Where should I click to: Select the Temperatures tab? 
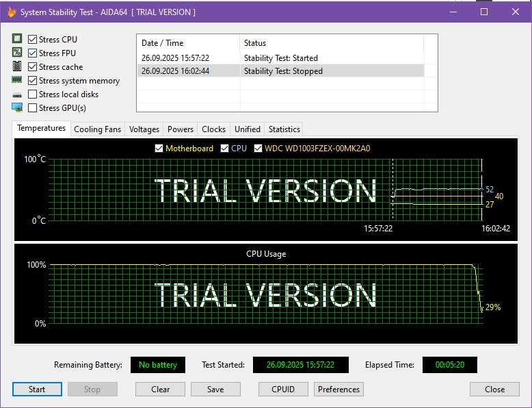[42, 128]
